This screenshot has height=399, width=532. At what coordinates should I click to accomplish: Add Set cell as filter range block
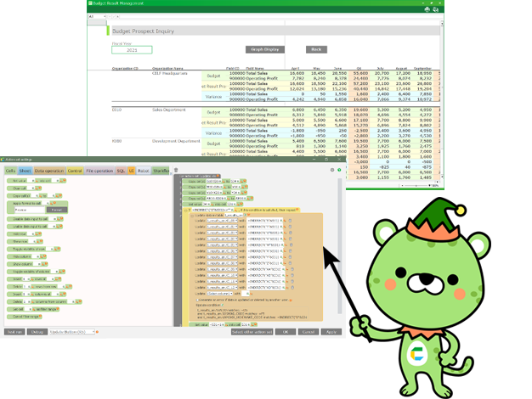click(x=33, y=309)
